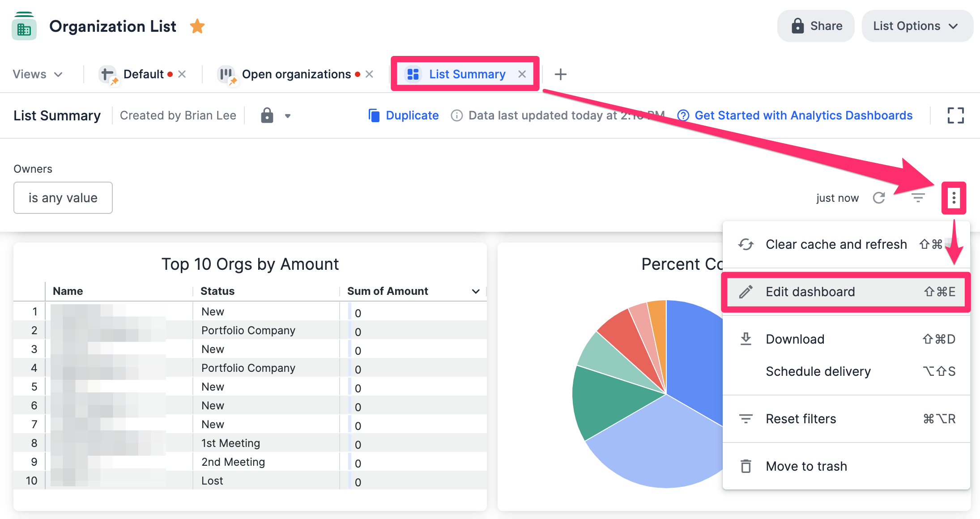The width and height of the screenshot is (980, 519).
Task: Open the Views dropdown
Action: [38, 74]
